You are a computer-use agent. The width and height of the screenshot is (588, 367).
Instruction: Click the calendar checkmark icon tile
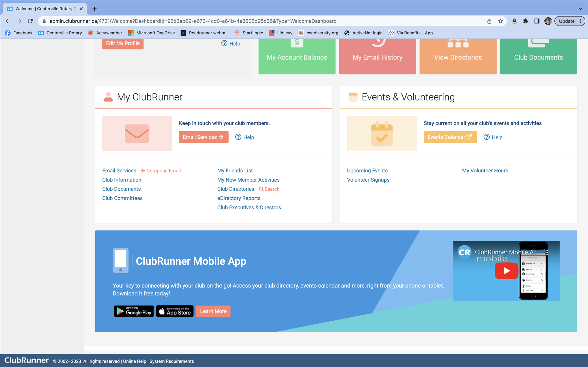pyautogui.click(x=382, y=134)
